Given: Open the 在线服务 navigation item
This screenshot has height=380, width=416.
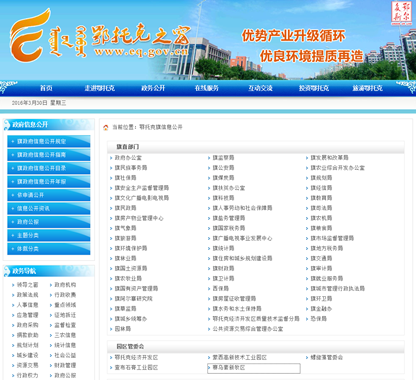Looking at the screenshot, I should coord(207,88).
